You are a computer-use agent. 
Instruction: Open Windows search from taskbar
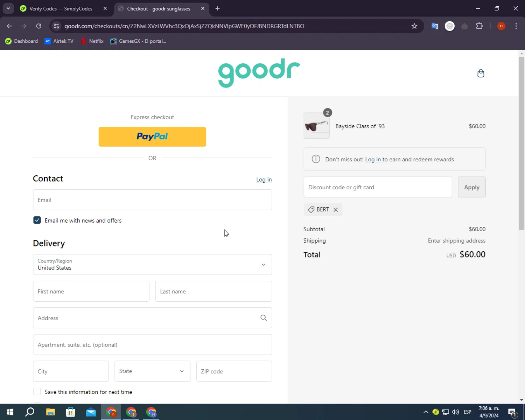tap(30, 412)
